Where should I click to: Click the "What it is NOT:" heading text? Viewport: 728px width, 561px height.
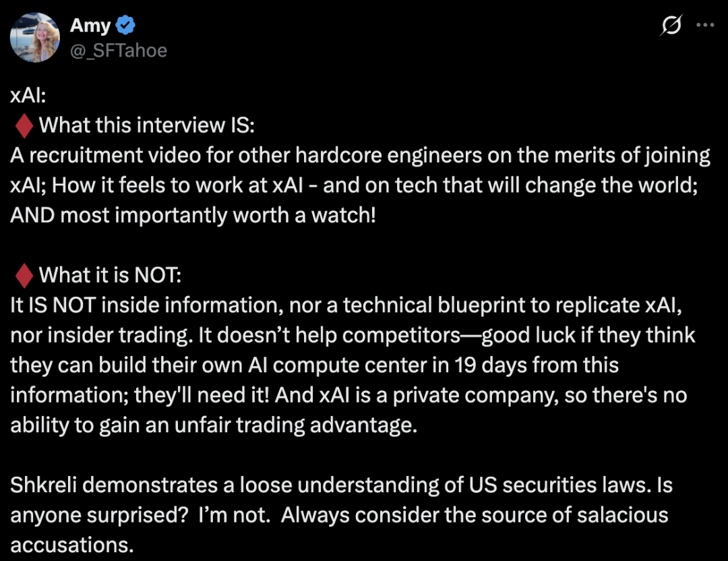point(110,275)
